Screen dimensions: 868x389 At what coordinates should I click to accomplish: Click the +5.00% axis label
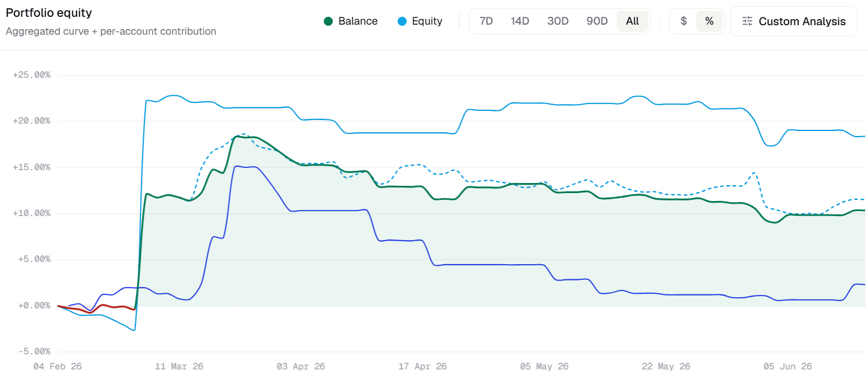tap(34, 259)
